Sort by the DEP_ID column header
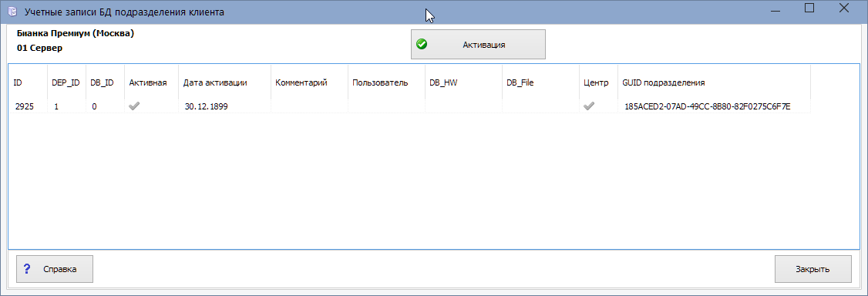The width and height of the screenshot is (868, 296). coord(66,82)
